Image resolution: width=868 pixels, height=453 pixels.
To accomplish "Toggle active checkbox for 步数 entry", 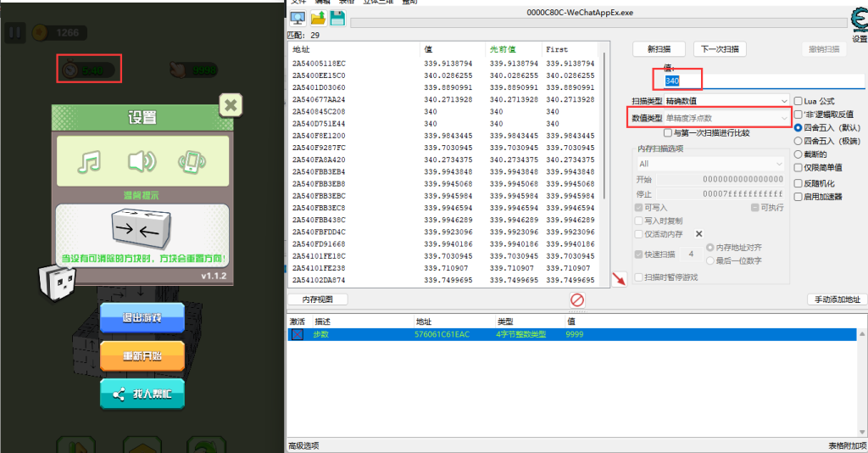I will point(298,334).
